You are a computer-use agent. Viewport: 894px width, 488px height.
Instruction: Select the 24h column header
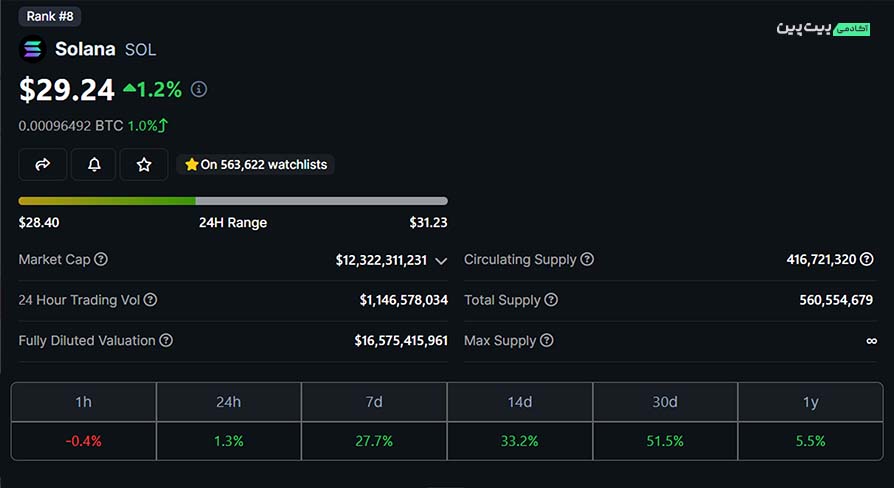[x=229, y=402]
